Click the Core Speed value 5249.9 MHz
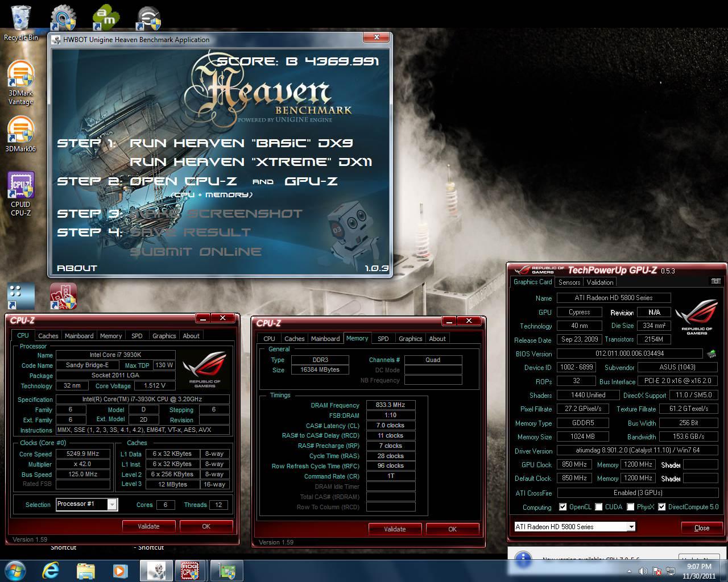Screen dimensions: 728x582 82,454
